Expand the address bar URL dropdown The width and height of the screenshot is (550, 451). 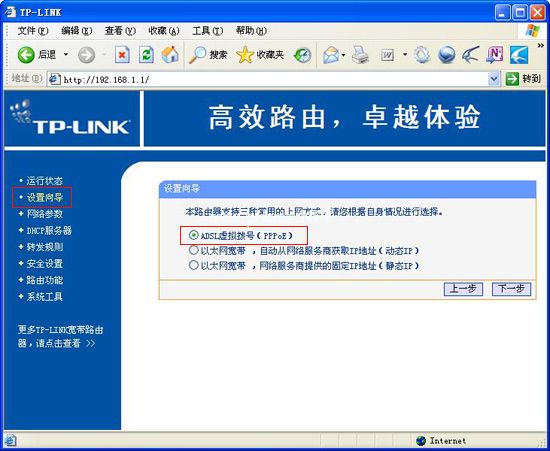click(x=494, y=79)
